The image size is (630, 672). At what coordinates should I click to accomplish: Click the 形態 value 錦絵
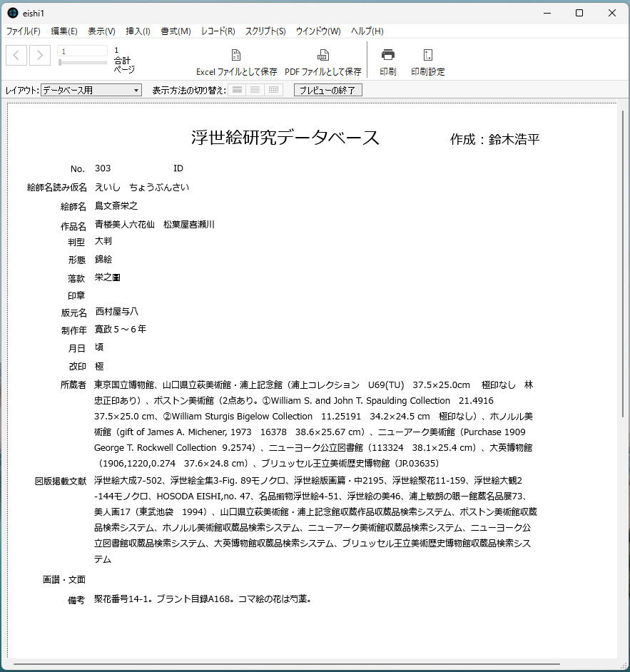[103, 259]
